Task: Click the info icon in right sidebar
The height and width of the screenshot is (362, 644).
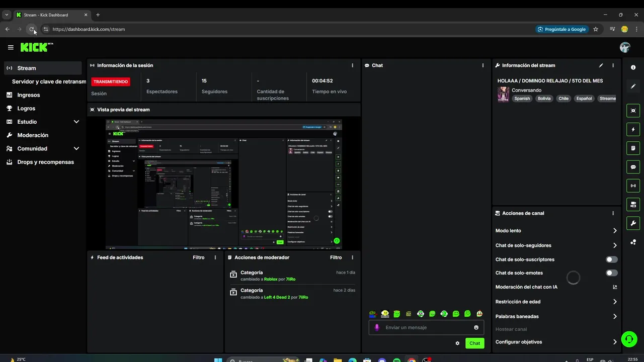Action: click(x=633, y=67)
